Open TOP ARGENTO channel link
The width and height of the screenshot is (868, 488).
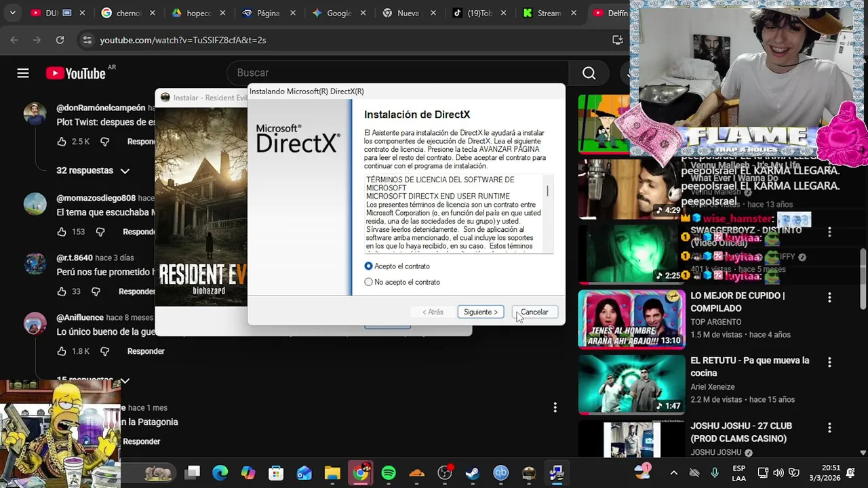pyautogui.click(x=715, y=322)
